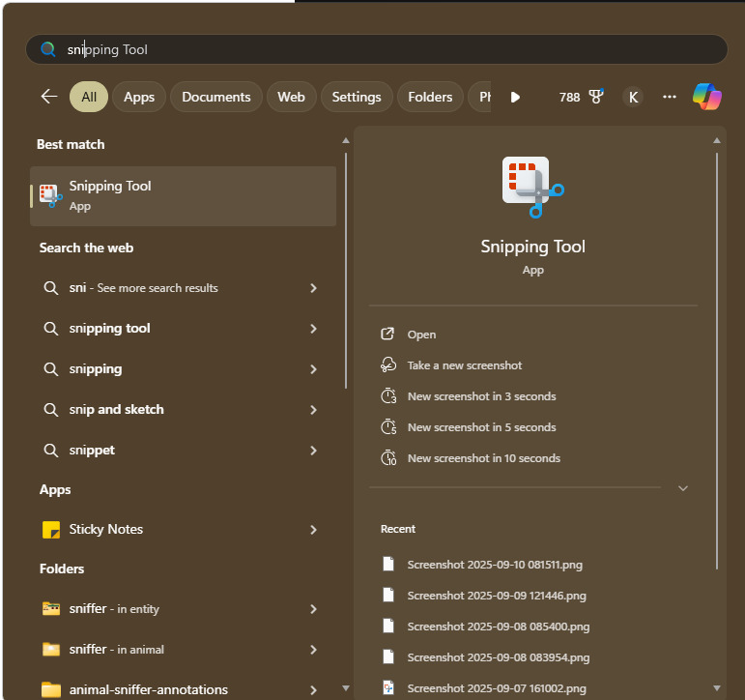Expand the 'snip and sketch' chevron
Screen dimensions: 745x700
click(x=313, y=409)
